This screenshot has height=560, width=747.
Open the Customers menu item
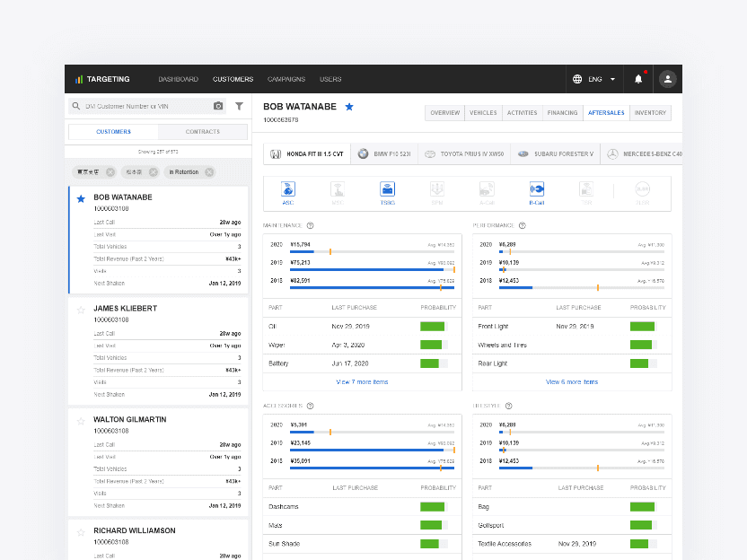tap(233, 79)
